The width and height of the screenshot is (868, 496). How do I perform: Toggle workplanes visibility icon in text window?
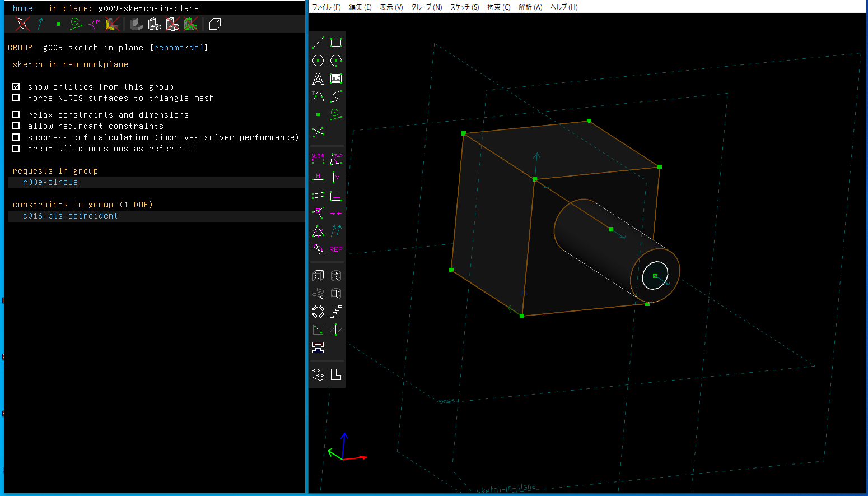pyautogui.click(x=22, y=24)
